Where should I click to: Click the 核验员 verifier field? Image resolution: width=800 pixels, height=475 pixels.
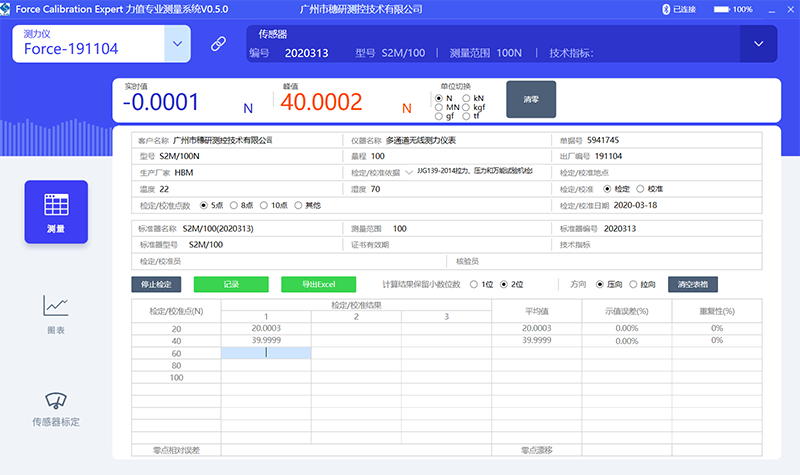(x=605, y=261)
